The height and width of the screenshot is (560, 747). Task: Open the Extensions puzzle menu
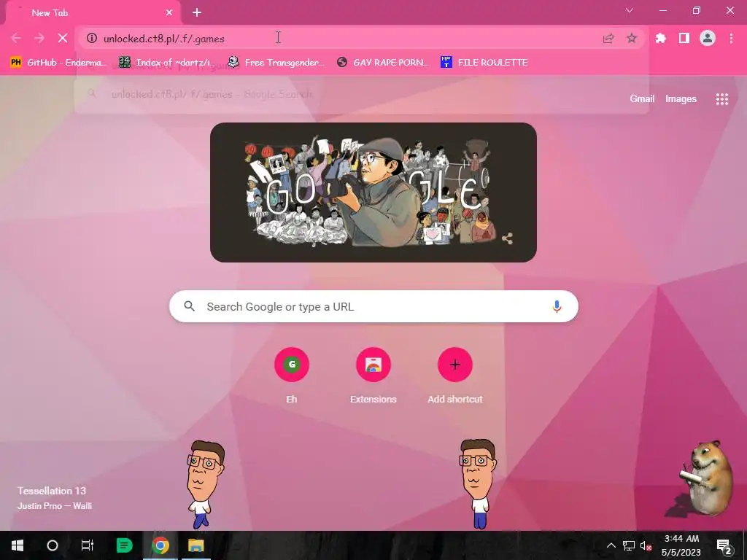click(661, 38)
